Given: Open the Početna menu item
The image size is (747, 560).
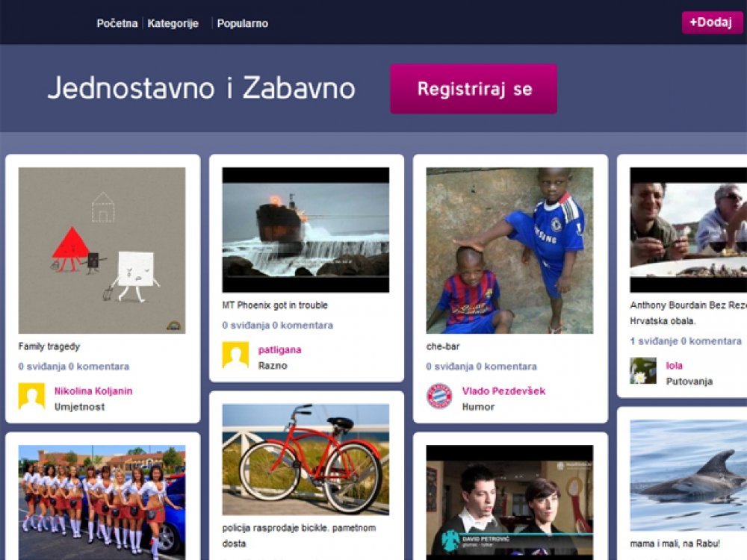Looking at the screenshot, I should point(117,23).
